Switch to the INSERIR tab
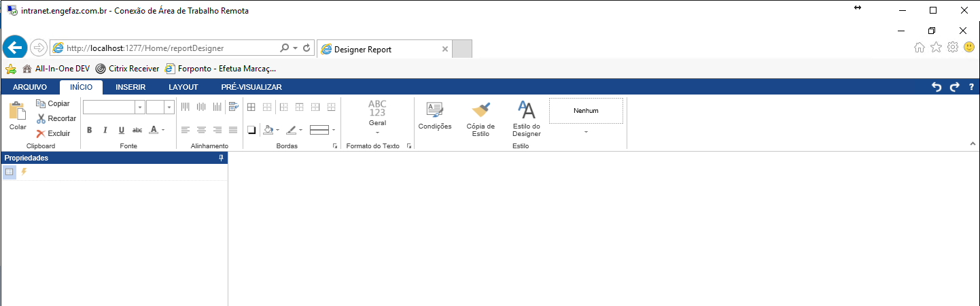Screen dimensions: 980x306 pos(130,87)
